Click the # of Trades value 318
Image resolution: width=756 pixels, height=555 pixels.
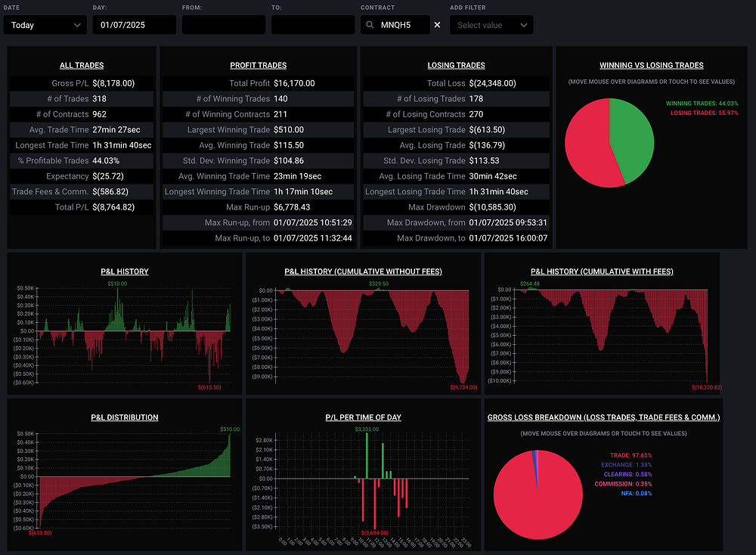(x=99, y=98)
